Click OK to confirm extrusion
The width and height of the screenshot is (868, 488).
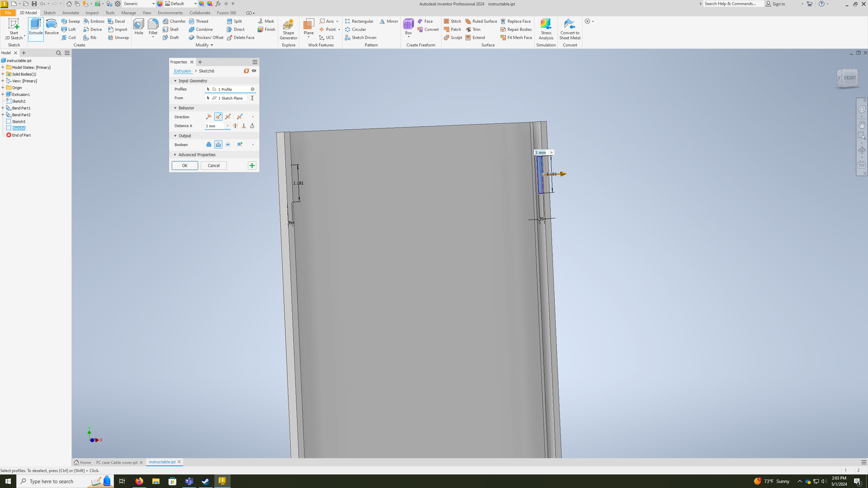point(185,165)
